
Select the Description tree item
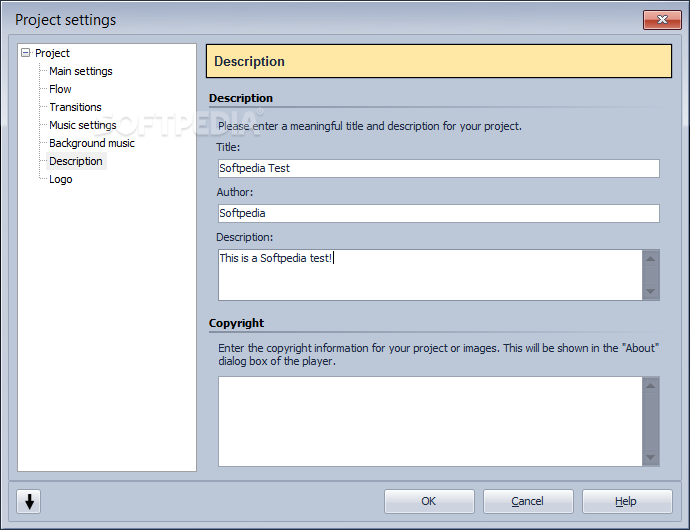(76, 162)
